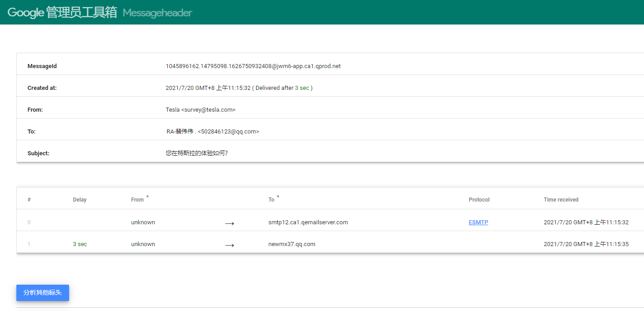Select sender Tesla <survey@tesla.com>
The image size is (644, 311).
click(x=201, y=109)
